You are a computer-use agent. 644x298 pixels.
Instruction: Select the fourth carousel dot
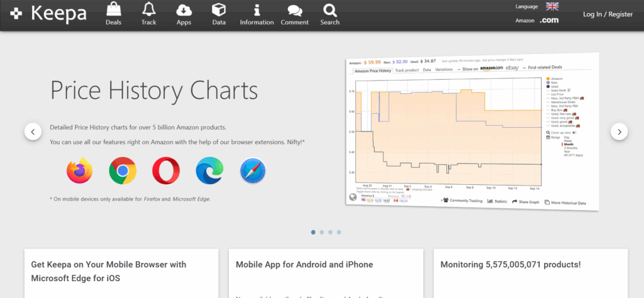coord(339,233)
